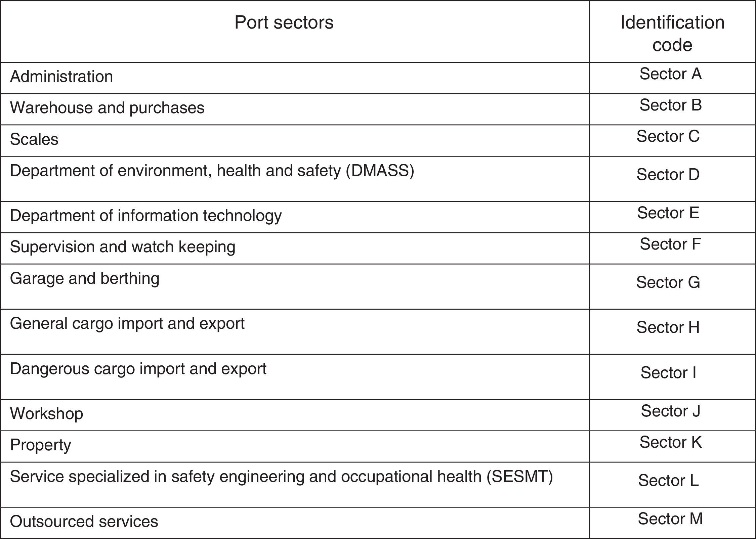Select the 'Sector I' identification code
The image size is (756, 539).
pos(668,372)
